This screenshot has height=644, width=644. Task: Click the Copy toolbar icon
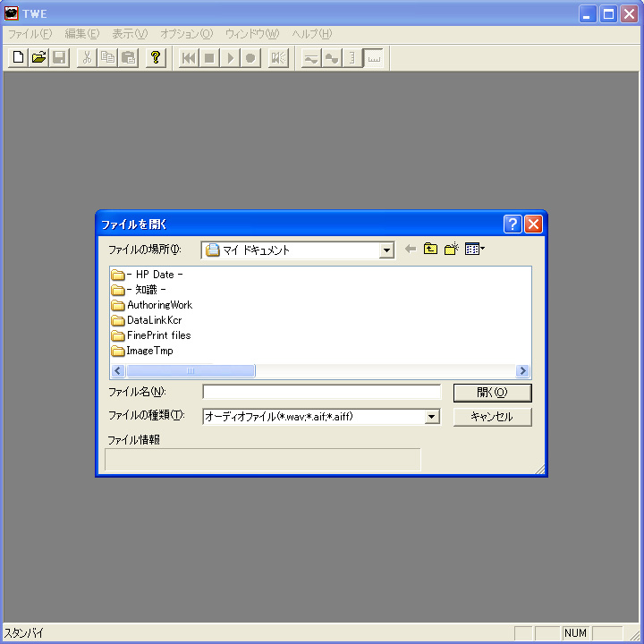click(x=107, y=57)
